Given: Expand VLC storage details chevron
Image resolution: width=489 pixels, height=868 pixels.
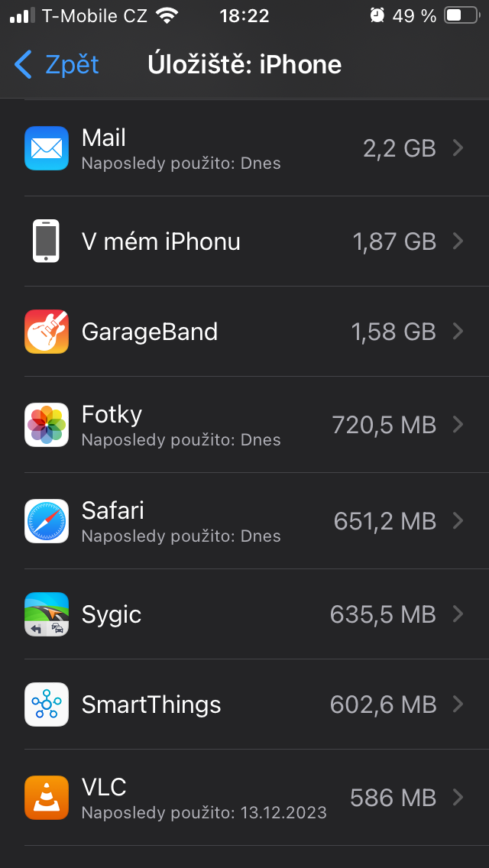Looking at the screenshot, I should click(x=458, y=798).
